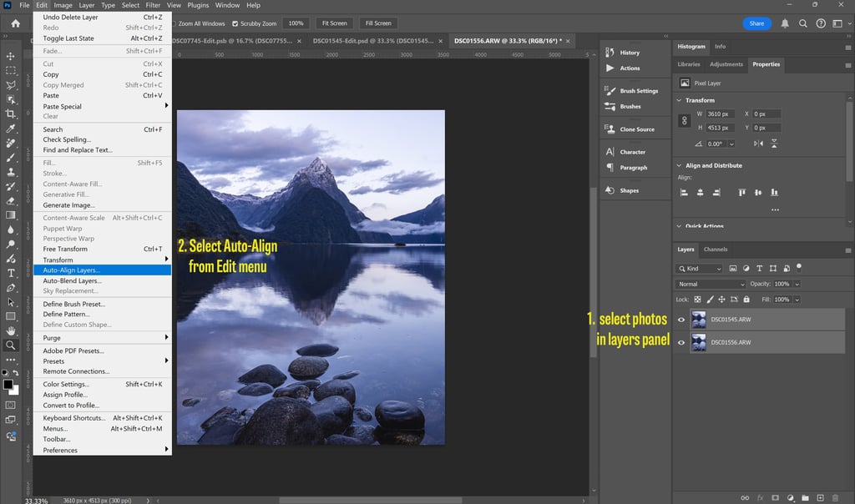Viewport: 855px width, 504px height.
Task: Choose Auto-Align Layers from Edit menu
Action: (x=72, y=270)
